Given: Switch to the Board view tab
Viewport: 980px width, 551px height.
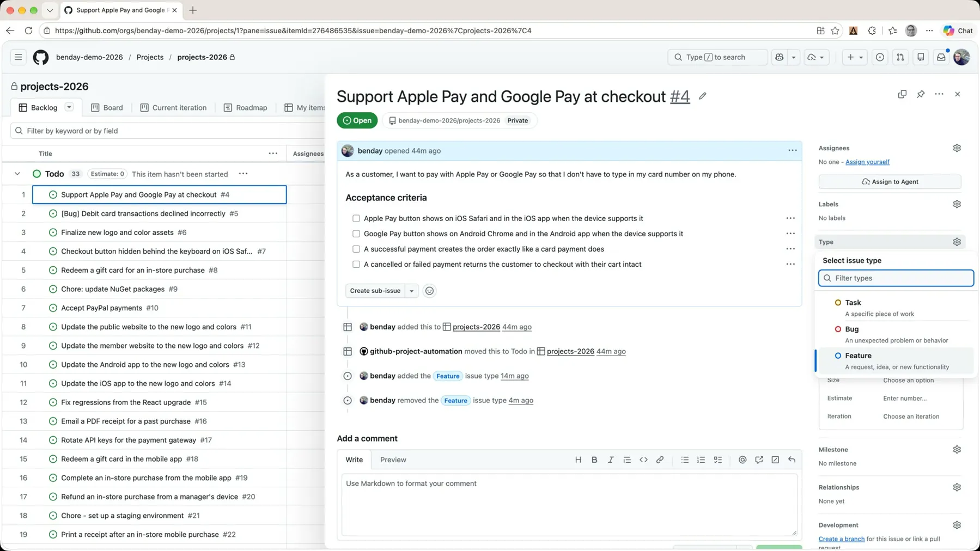Looking at the screenshot, I should click(x=107, y=108).
